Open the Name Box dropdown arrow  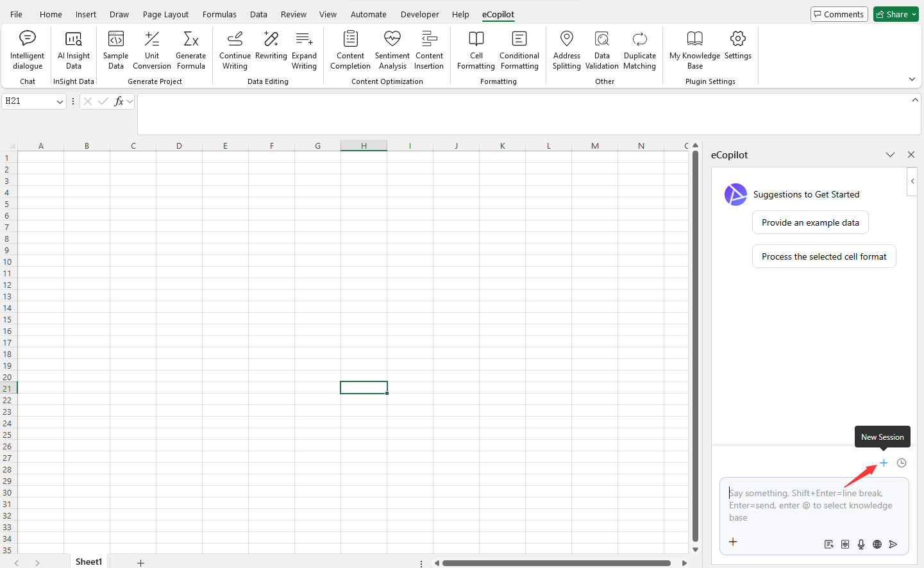[60, 101]
